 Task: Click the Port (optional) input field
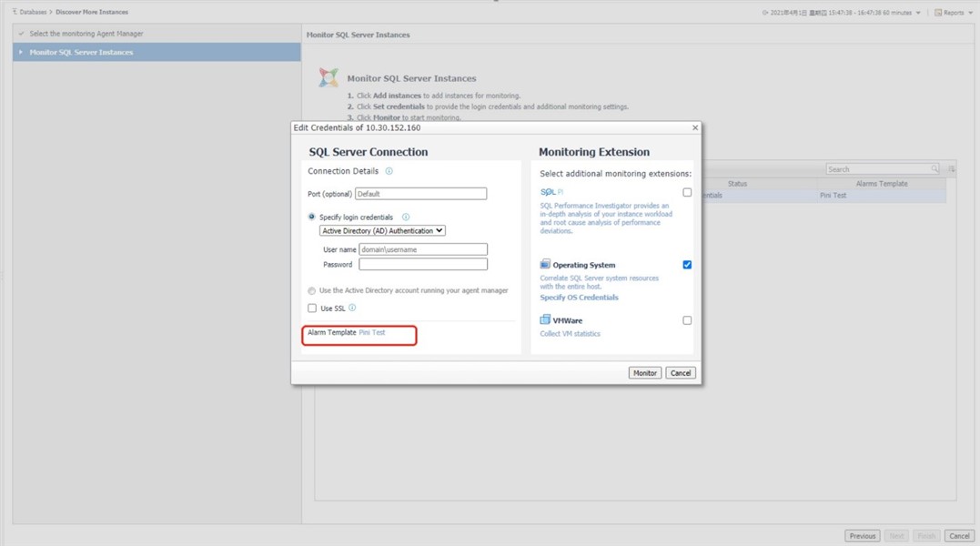click(x=420, y=194)
